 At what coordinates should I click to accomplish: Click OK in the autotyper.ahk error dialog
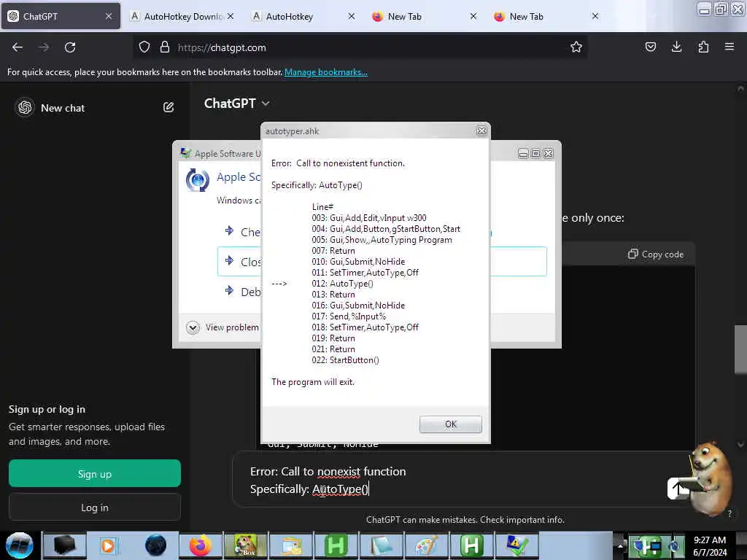(450, 424)
